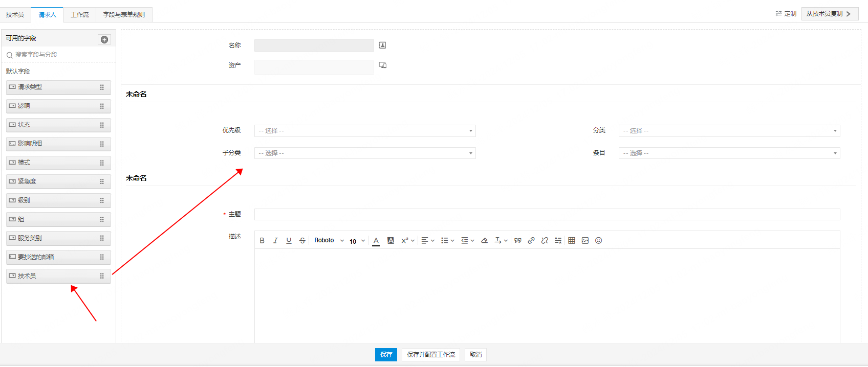Screen dimensions: 868x367
Task: Toggle strikethrough formatting
Action: click(302, 241)
